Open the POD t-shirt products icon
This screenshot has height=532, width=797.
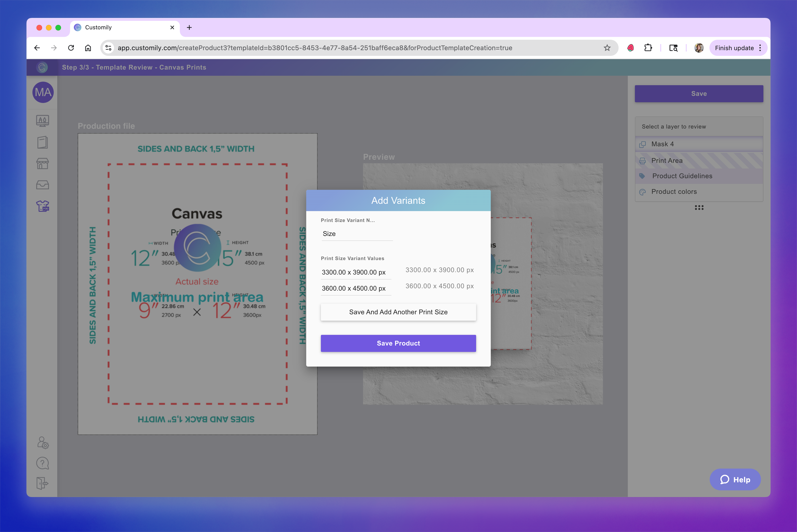click(x=43, y=206)
